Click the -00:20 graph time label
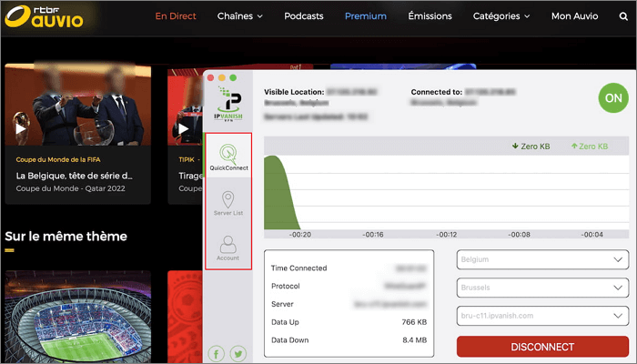 click(x=300, y=235)
